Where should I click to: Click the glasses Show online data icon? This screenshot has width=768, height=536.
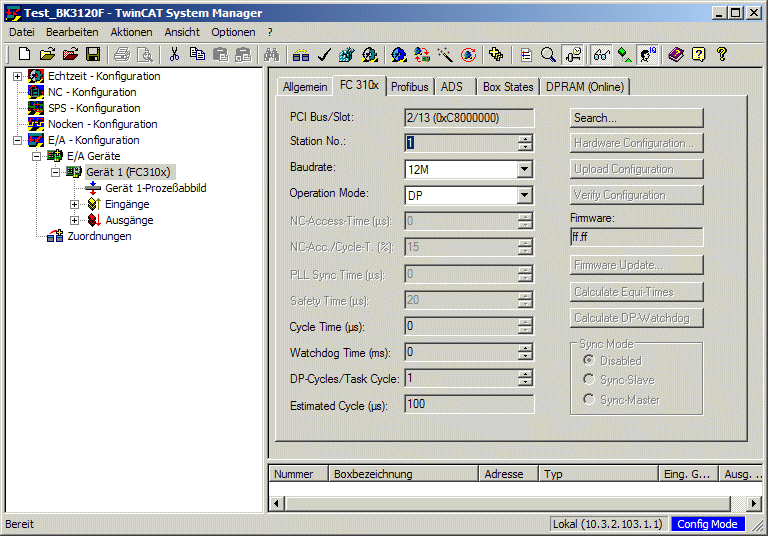tap(601, 54)
